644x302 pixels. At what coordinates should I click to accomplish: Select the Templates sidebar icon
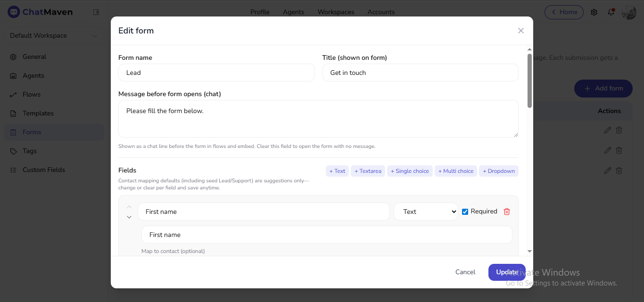(13, 113)
